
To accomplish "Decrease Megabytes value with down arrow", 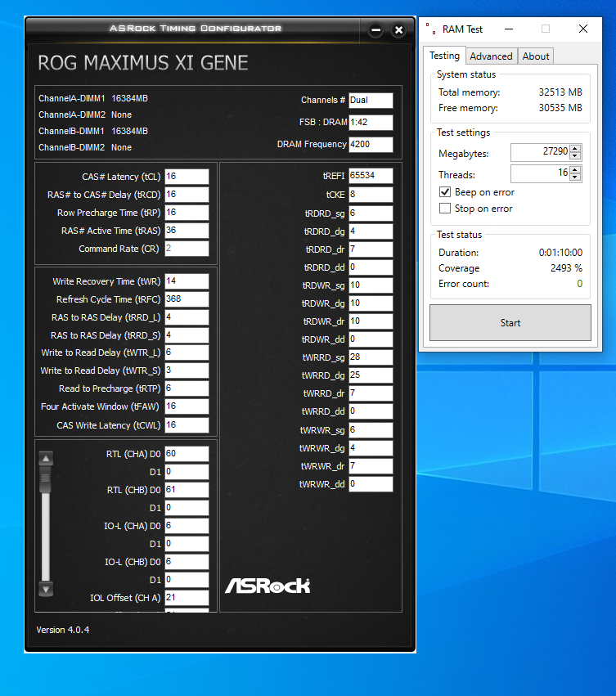I will [575, 155].
